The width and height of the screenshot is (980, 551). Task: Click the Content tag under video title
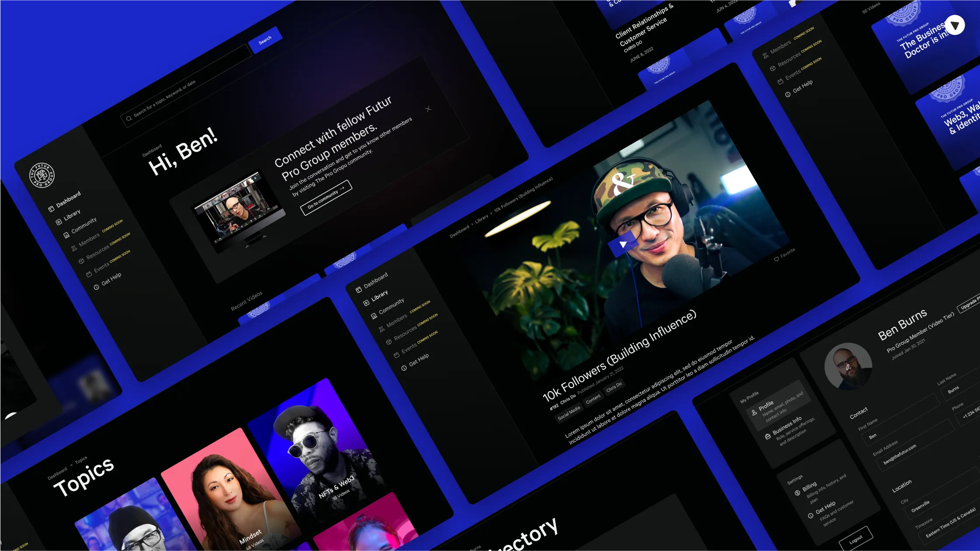pyautogui.click(x=593, y=399)
